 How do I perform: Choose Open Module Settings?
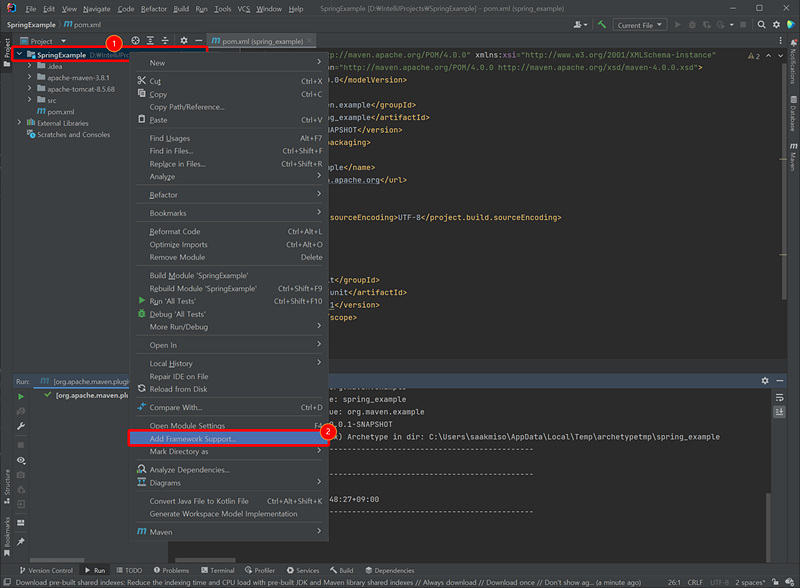click(229, 426)
